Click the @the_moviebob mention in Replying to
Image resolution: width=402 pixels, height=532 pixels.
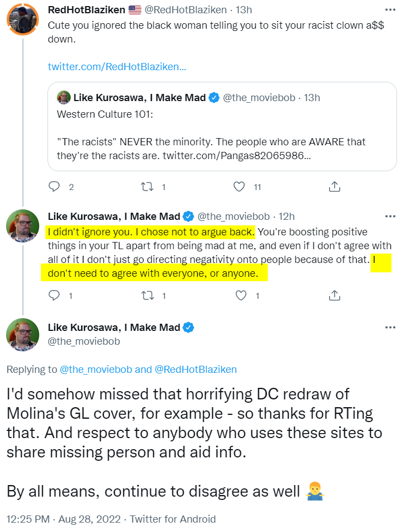click(96, 370)
